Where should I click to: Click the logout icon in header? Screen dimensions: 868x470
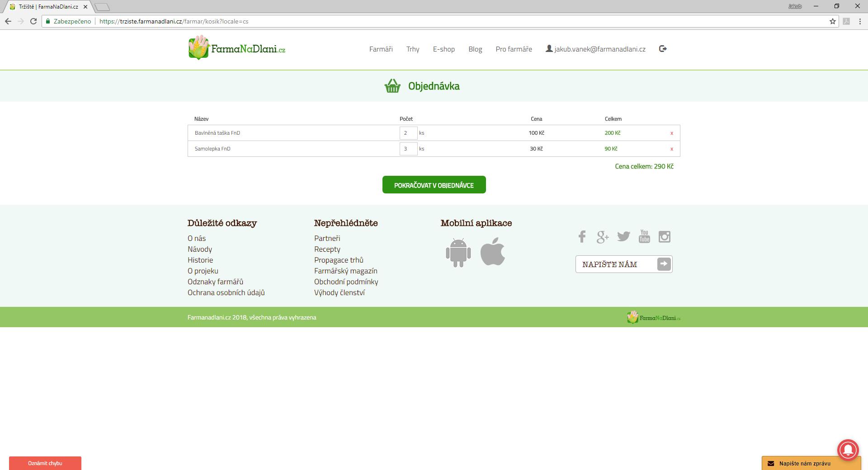point(663,49)
